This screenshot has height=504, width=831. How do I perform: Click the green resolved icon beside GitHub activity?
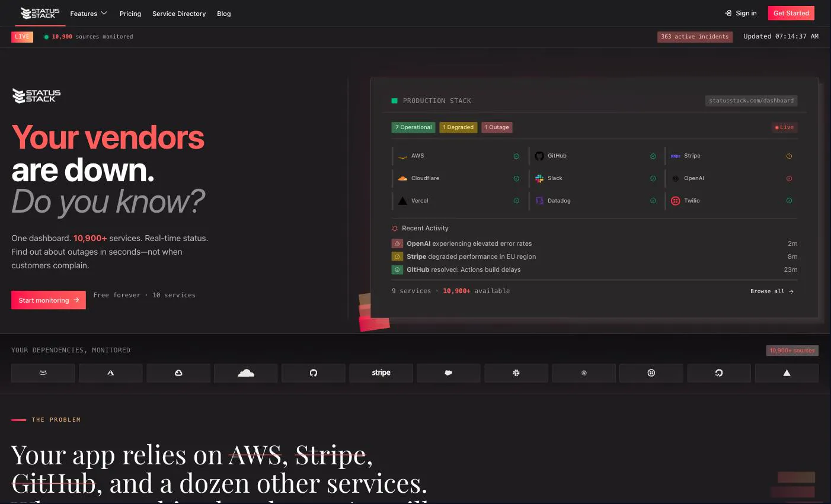tap(397, 269)
